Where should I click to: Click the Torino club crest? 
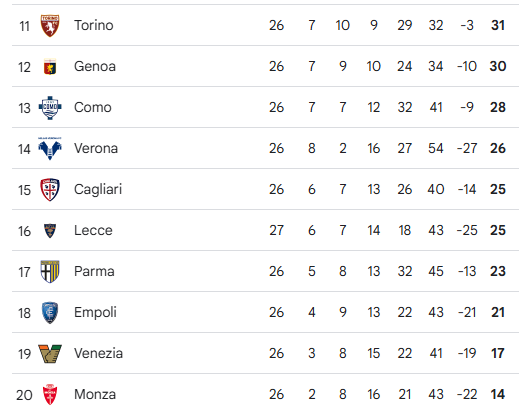[50, 26]
